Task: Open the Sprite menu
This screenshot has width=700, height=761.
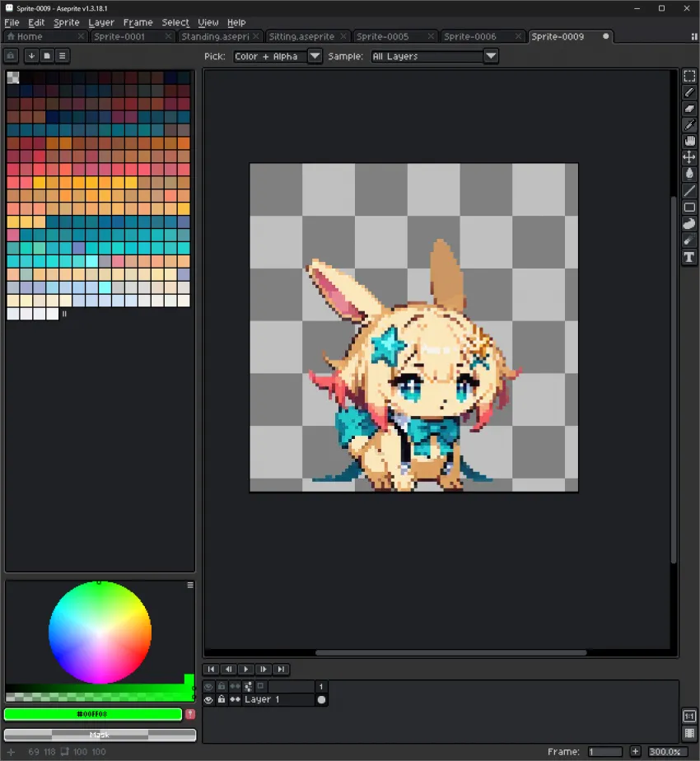Action: [x=67, y=22]
